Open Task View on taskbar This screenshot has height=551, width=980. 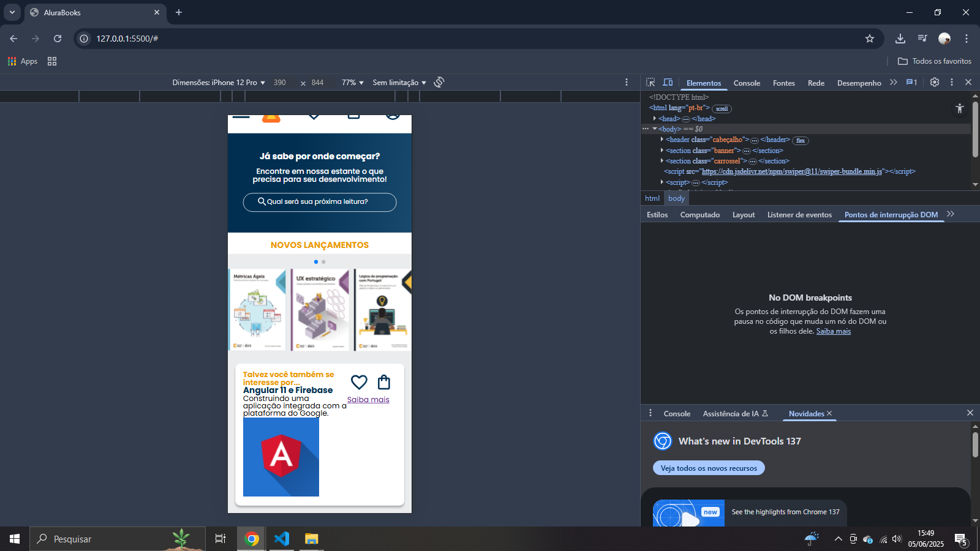221,539
